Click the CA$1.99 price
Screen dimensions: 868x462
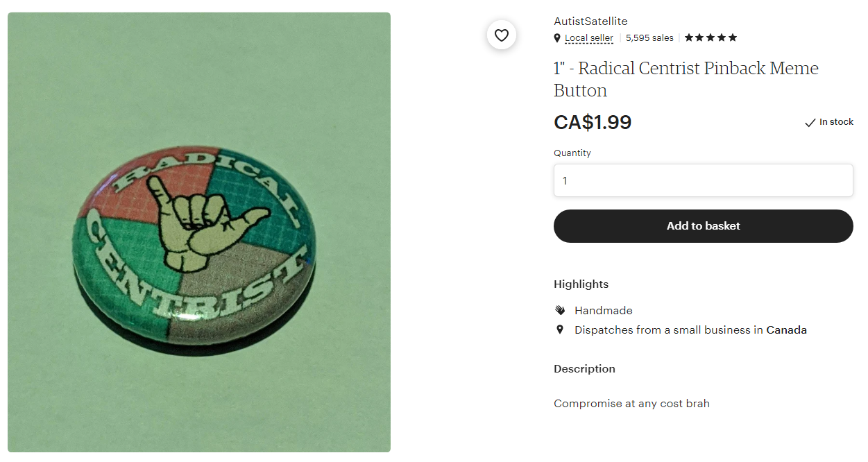point(593,123)
